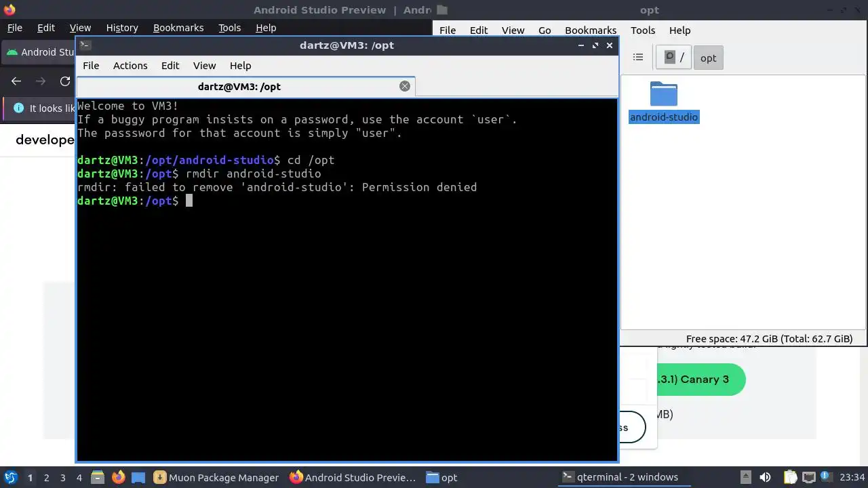
Task: Open qterminal's View menu
Action: click(x=204, y=66)
